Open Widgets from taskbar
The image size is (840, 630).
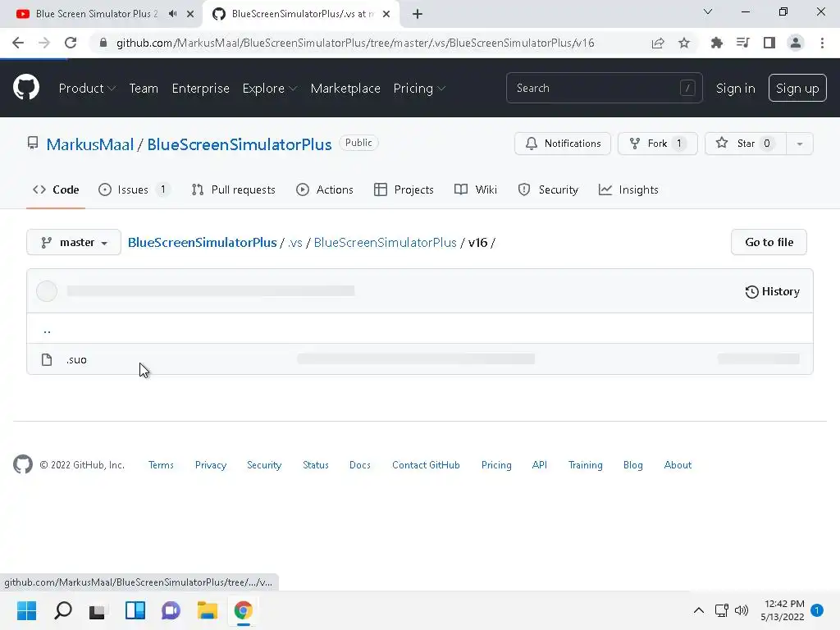coord(135,610)
